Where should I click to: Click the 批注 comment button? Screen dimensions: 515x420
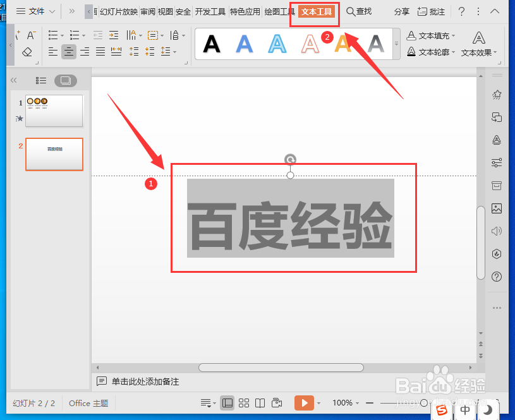point(431,12)
